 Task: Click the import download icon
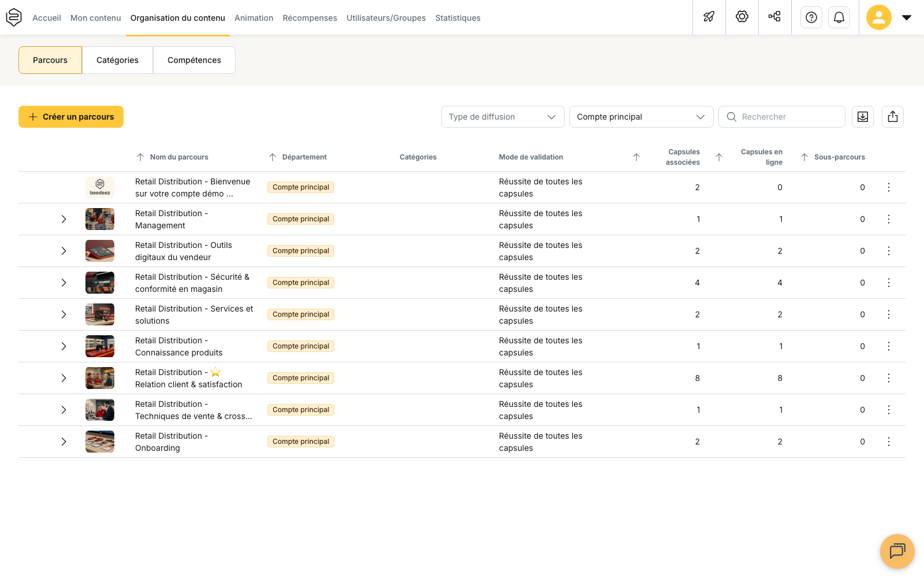tap(863, 117)
